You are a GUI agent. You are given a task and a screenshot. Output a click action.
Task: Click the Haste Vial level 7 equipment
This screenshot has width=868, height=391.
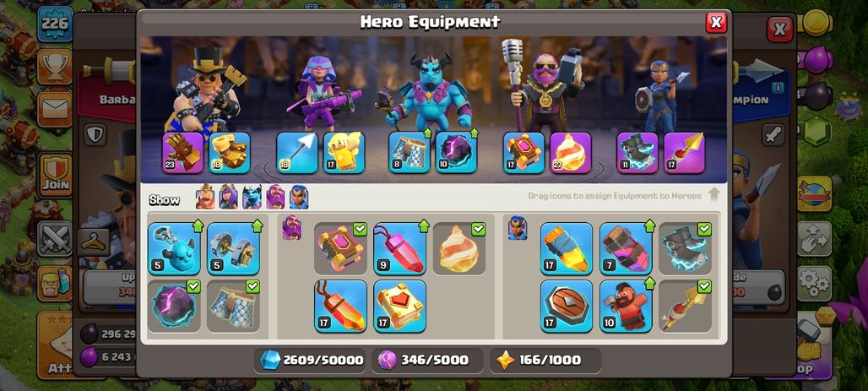tap(626, 248)
